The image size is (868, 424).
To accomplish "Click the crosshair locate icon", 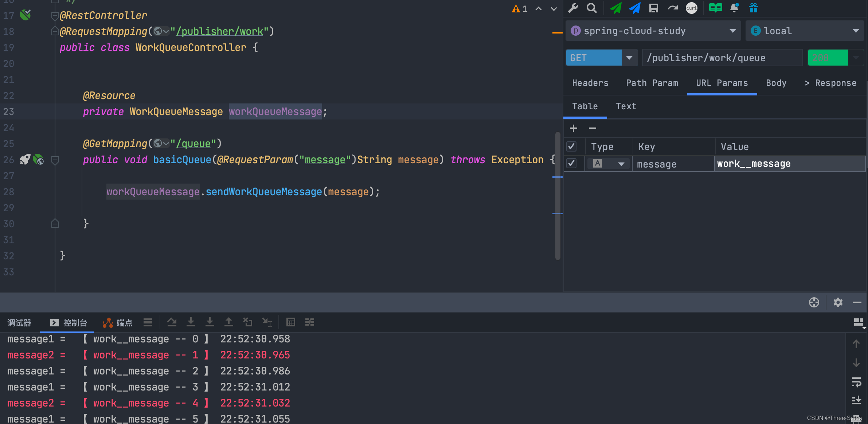I will [x=814, y=302].
